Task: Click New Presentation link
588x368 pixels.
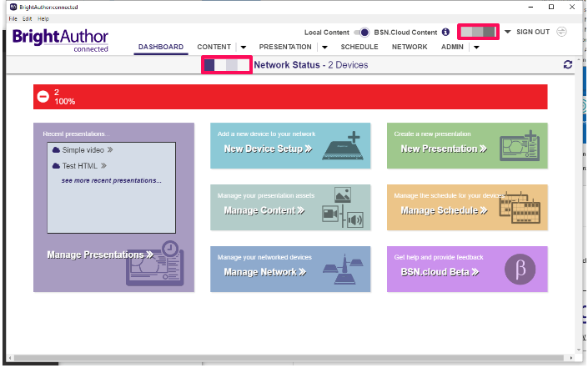Action: (x=444, y=149)
